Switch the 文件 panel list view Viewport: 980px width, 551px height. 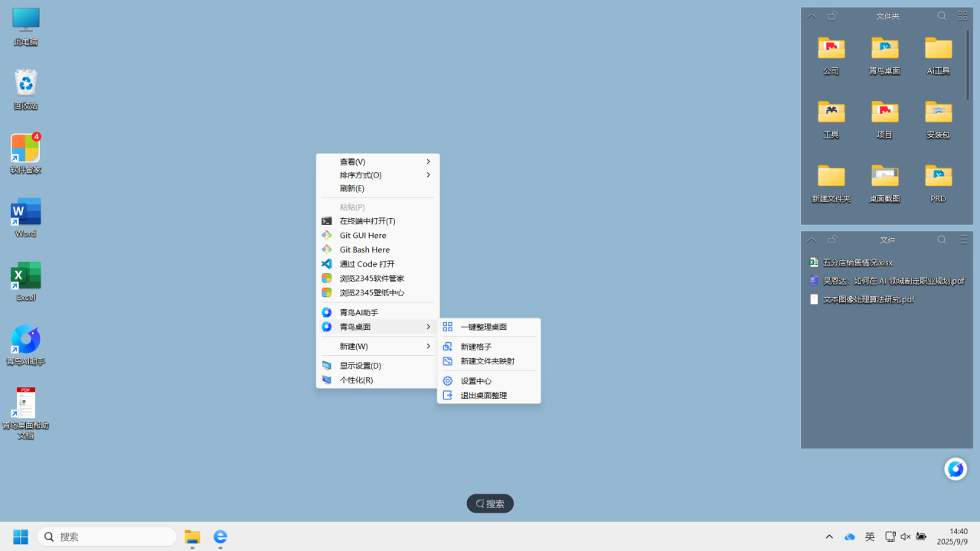[x=963, y=240]
